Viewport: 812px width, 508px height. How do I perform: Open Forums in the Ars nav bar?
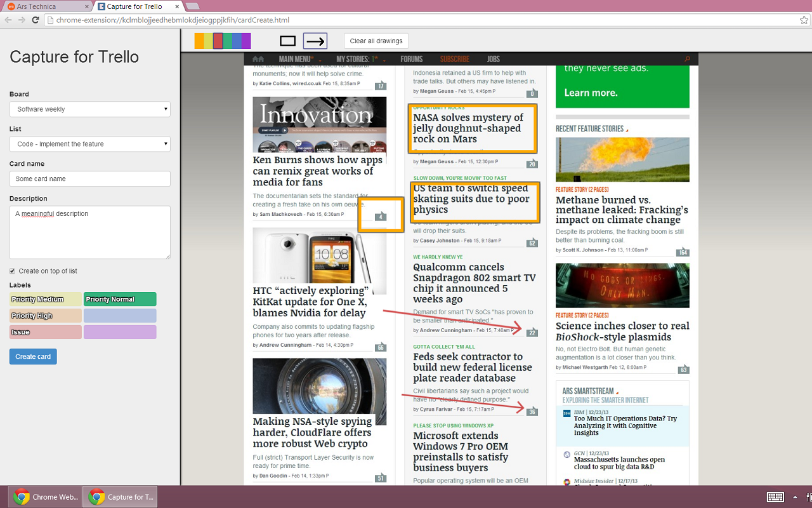pos(412,59)
